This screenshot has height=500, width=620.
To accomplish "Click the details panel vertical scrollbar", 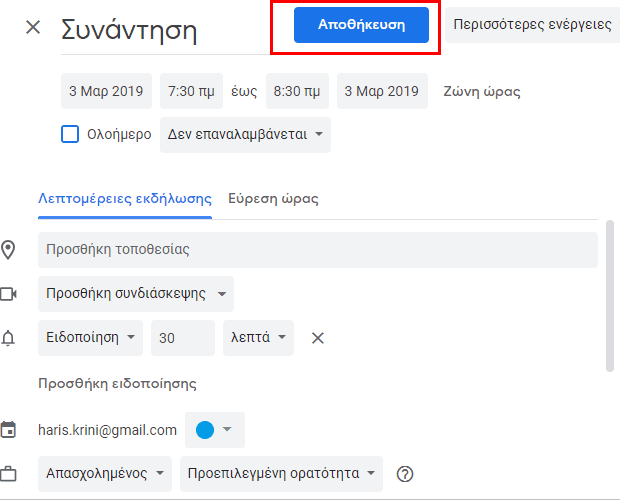I will [610, 296].
